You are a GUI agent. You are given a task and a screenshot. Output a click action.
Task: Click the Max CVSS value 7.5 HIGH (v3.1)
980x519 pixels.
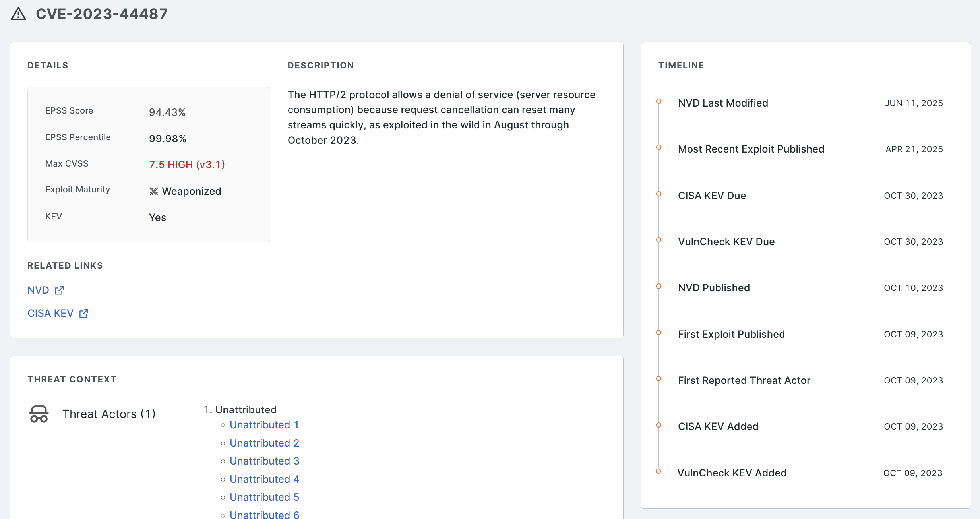pyautogui.click(x=187, y=165)
